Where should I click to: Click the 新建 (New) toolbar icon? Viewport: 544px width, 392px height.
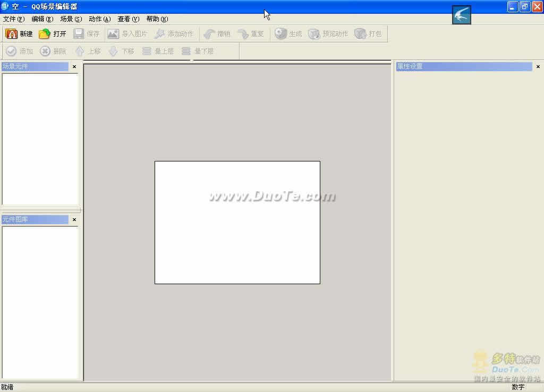12,34
